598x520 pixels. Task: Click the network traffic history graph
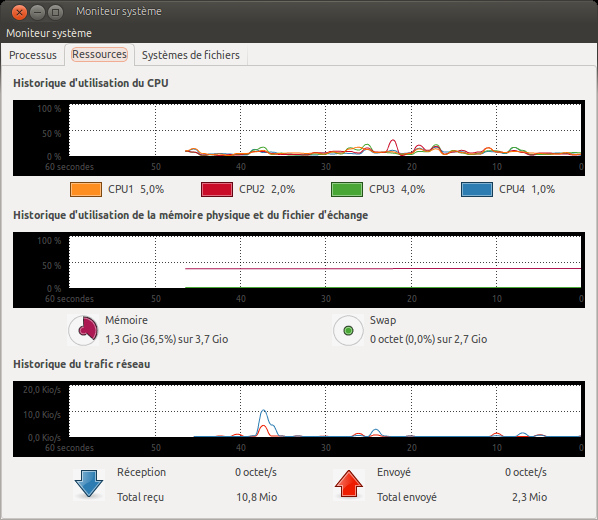pos(299,419)
